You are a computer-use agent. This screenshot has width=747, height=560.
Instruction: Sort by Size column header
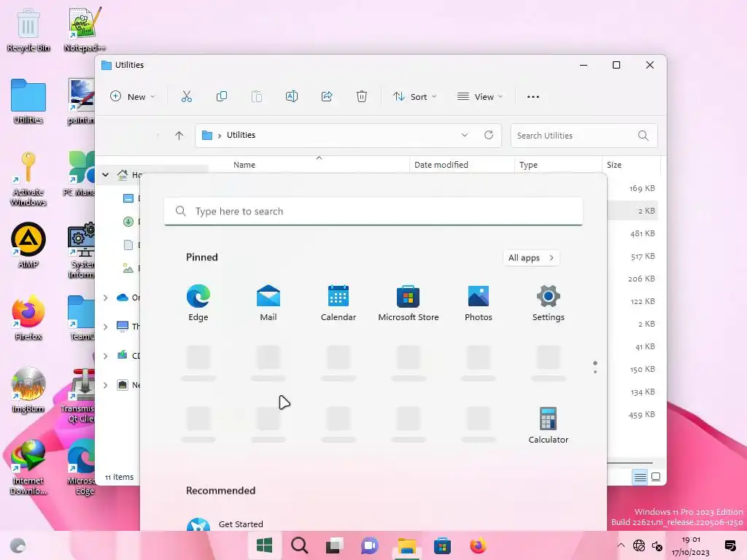tap(614, 165)
